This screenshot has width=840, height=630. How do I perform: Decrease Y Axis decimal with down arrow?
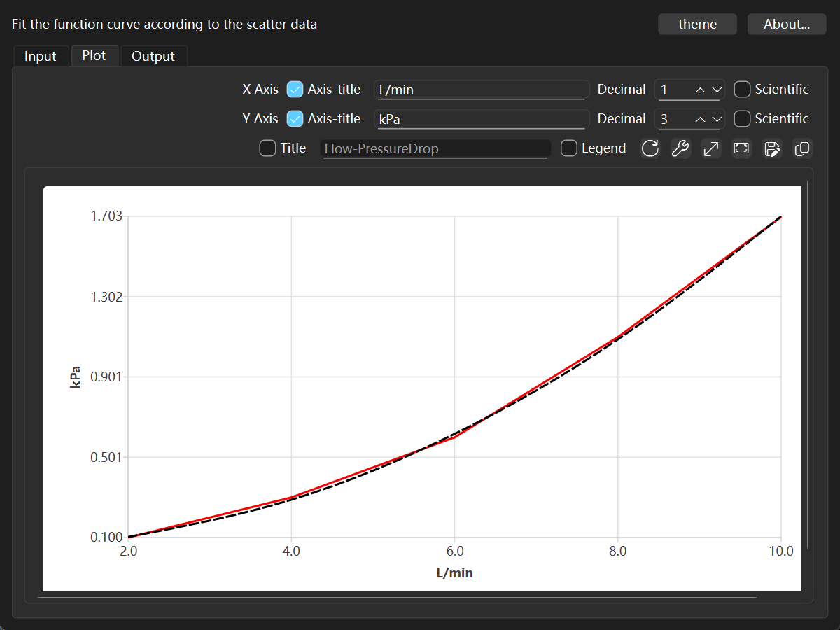coord(716,119)
